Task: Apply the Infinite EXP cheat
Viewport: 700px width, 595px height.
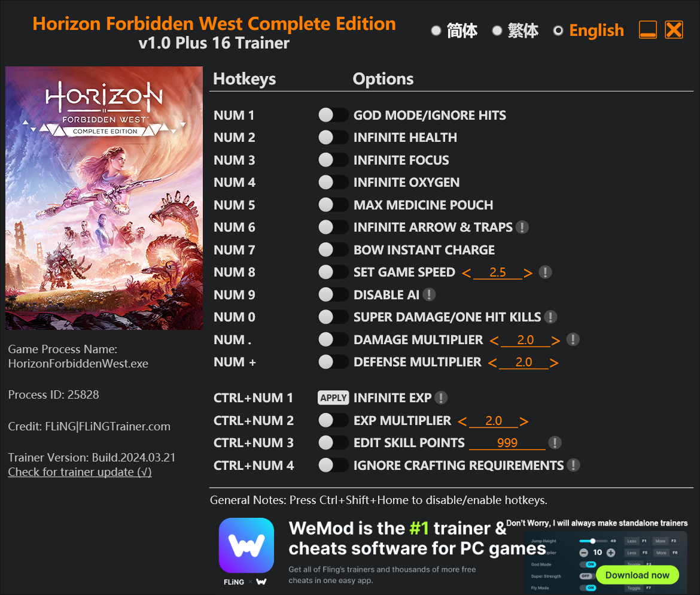Action: [x=333, y=398]
